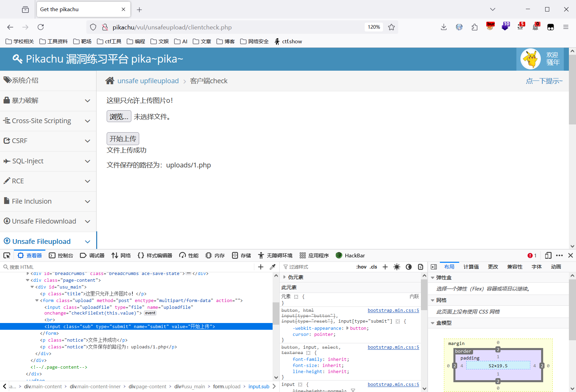The height and width of the screenshot is (392, 576).
Task: Click home icon in breadcrumb
Action: (110, 80)
